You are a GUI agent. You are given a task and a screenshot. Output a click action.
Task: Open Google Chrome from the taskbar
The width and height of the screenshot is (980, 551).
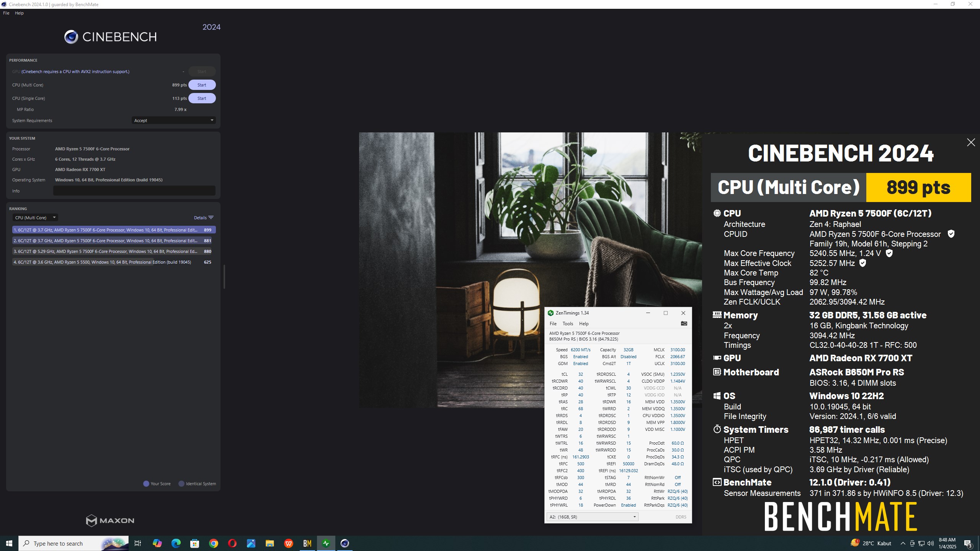tap(214, 543)
